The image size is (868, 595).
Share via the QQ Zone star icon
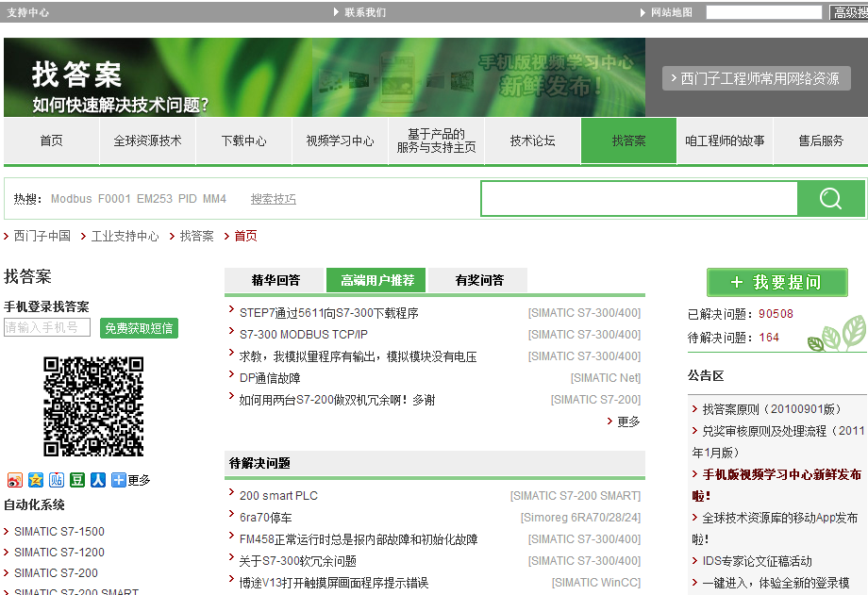click(x=36, y=480)
